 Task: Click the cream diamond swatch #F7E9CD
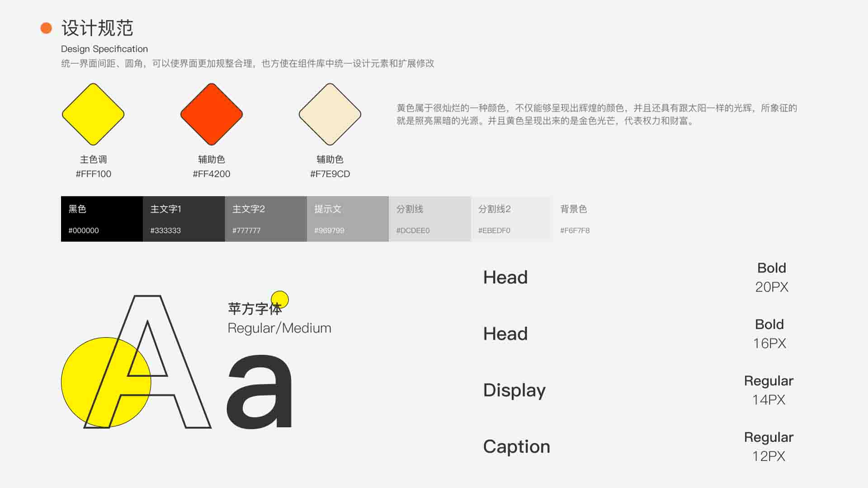tap(330, 114)
